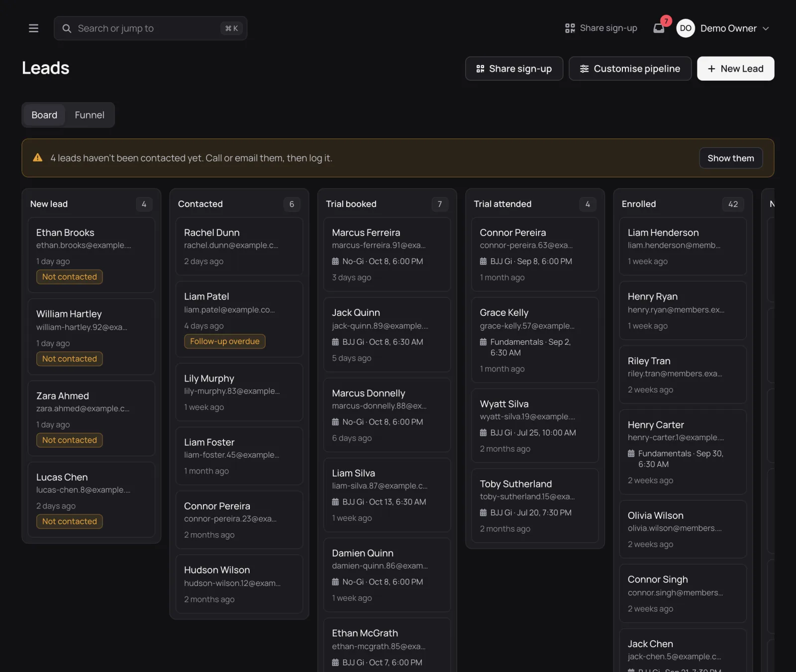Image resolution: width=796 pixels, height=672 pixels.
Task: Switch to the Board view tab
Action: (x=44, y=115)
